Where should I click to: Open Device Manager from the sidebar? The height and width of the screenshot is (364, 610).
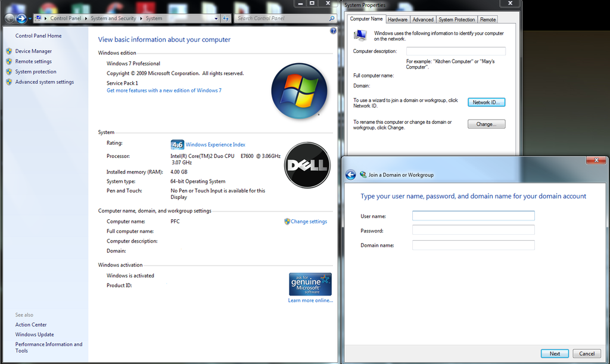[x=33, y=51]
